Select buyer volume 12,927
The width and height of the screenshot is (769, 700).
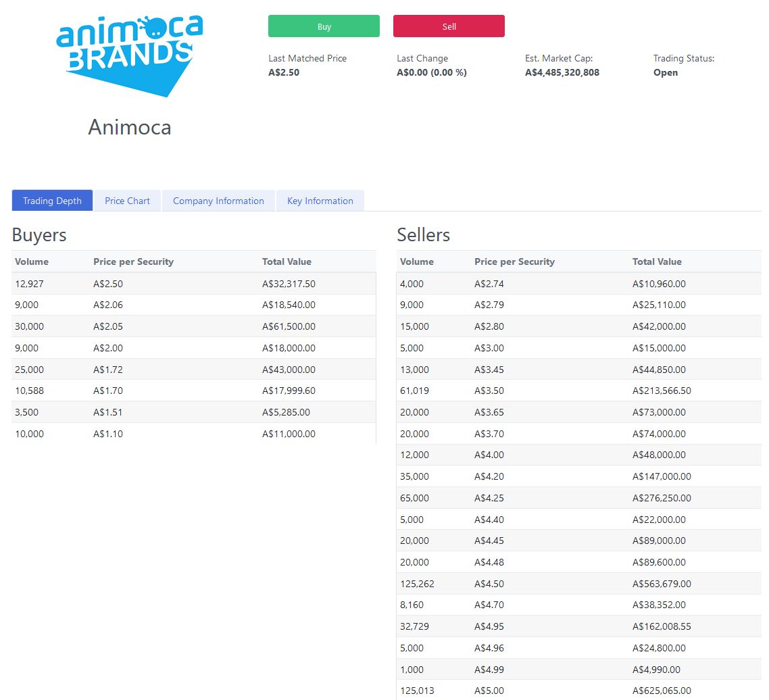30,284
